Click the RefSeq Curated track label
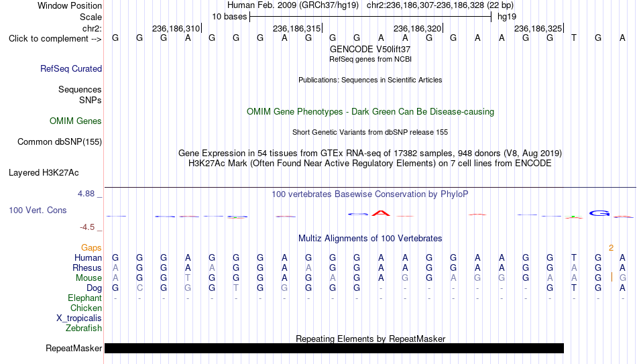This screenshot has width=637, height=364. pos(71,68)
